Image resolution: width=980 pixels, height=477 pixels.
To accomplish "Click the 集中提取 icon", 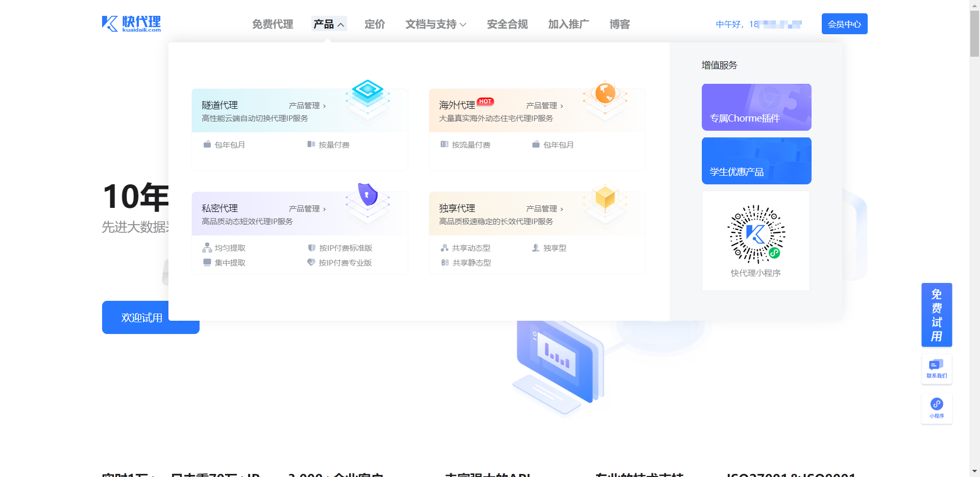I will click(x=207, y=263).
